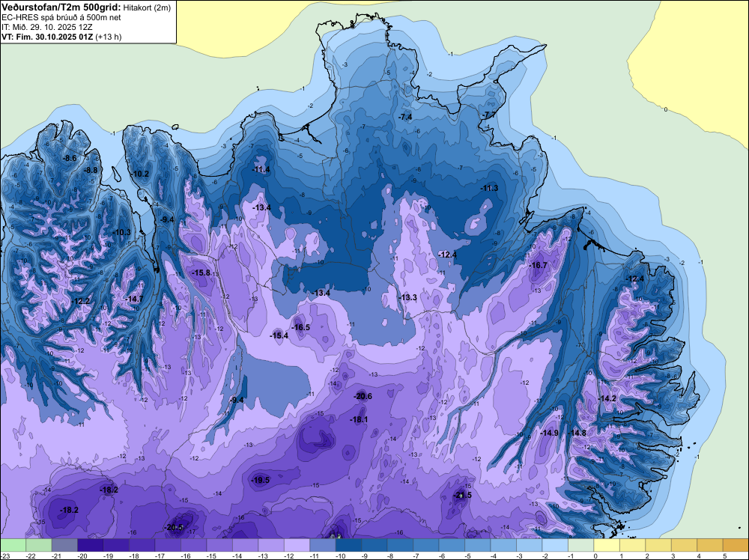The height and width of the screenshot is (560, 749).
Task: Select the -14.8 temperature value
Action: click(x=577, y=433)
